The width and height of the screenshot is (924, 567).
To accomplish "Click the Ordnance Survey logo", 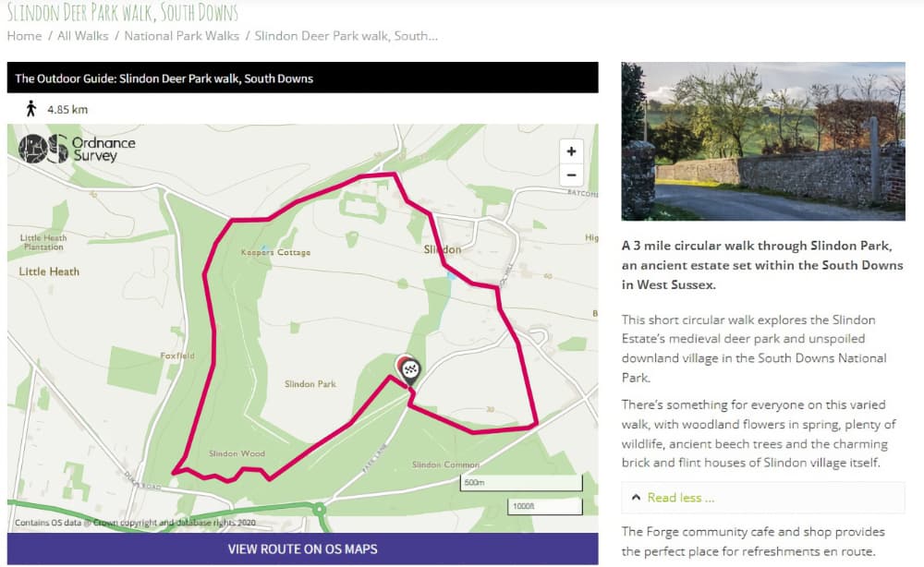I will [78, 149].
